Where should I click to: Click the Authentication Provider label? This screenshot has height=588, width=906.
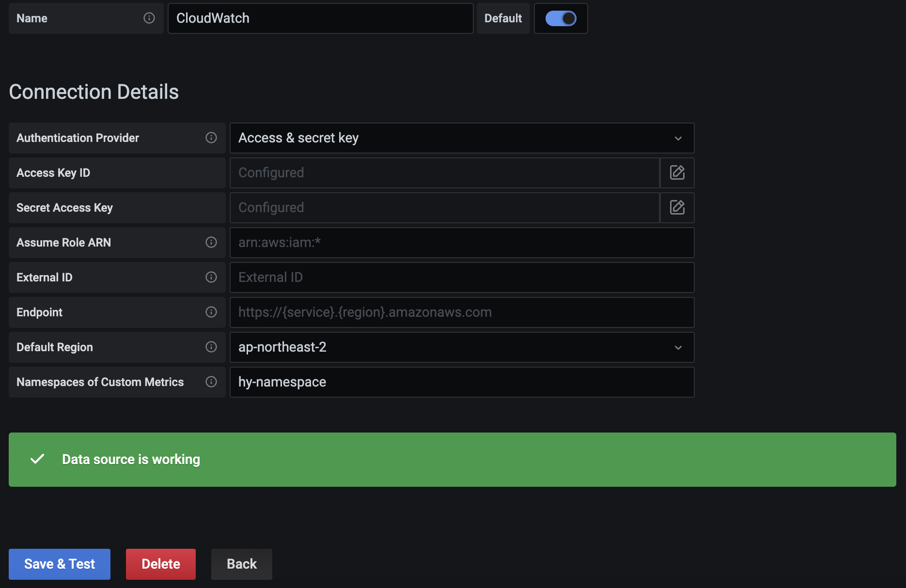(78, 138)
